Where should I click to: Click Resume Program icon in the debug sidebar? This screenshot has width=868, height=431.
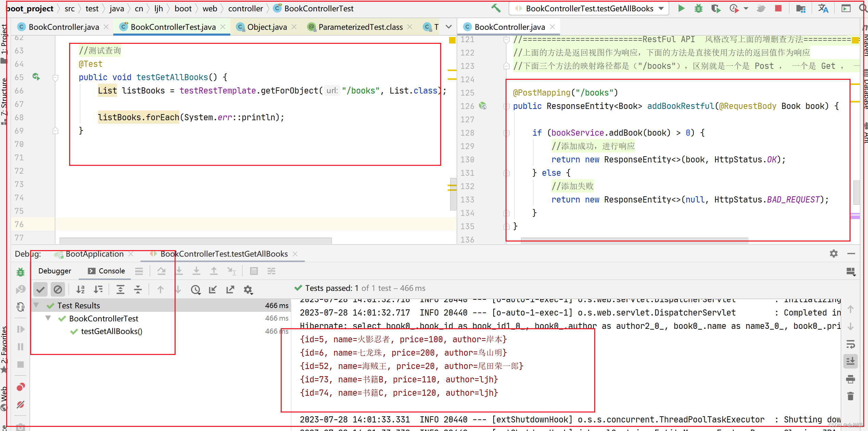(21, 329)
